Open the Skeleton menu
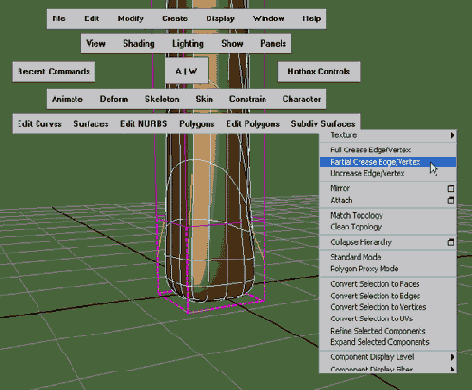This screenshot has height=390, width=472. click(x=162, y=99)
